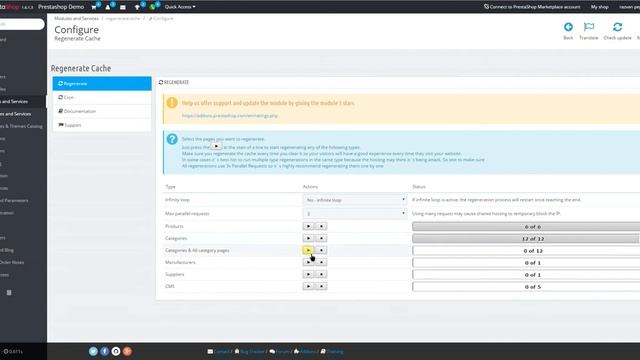This screenshot has width=640, height=360.
Task: Click the Translate flag icon
Action: point(589,27)
